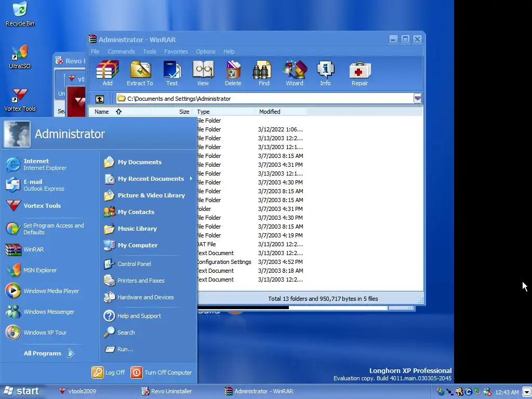
Task: Click the Test archive toolbar icon
Action: [171, 73]
